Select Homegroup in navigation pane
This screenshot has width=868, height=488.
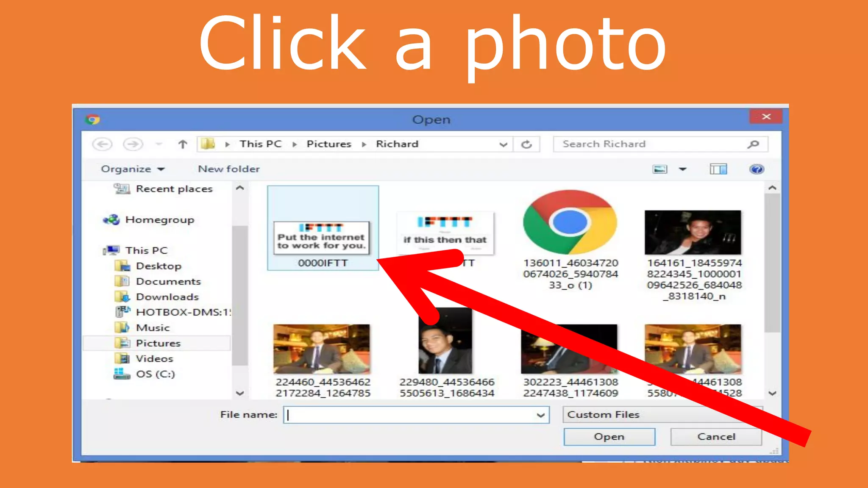point(160,220)
